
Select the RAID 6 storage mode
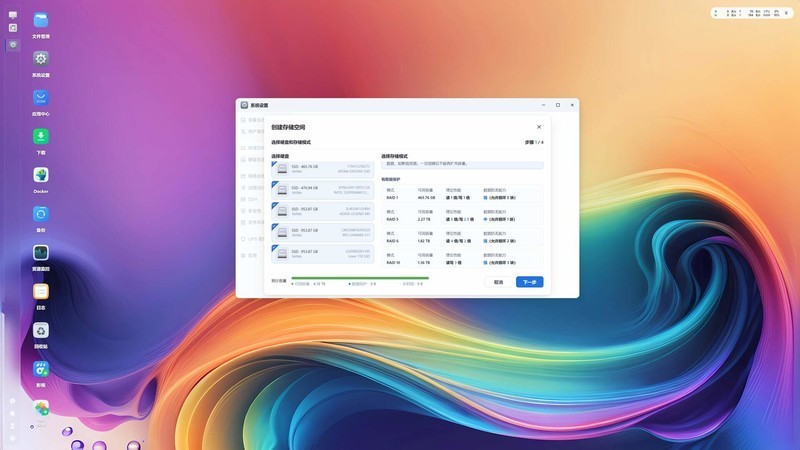click(x=462, y=237)
